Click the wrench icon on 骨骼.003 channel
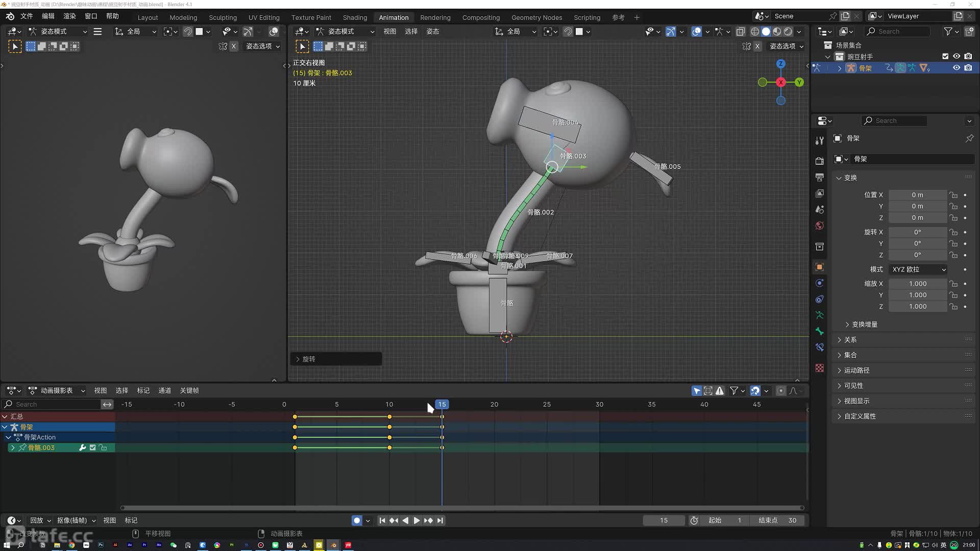980x551 pixels. tap(82, 447)
